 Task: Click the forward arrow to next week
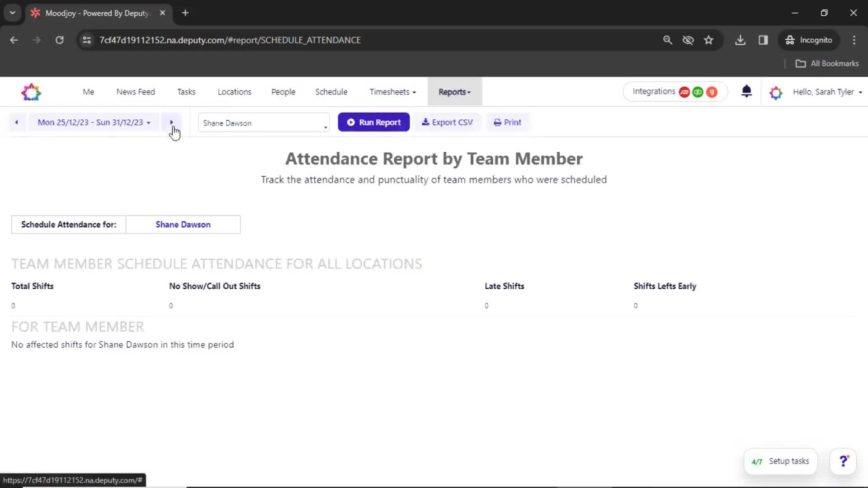click(171, 122)
